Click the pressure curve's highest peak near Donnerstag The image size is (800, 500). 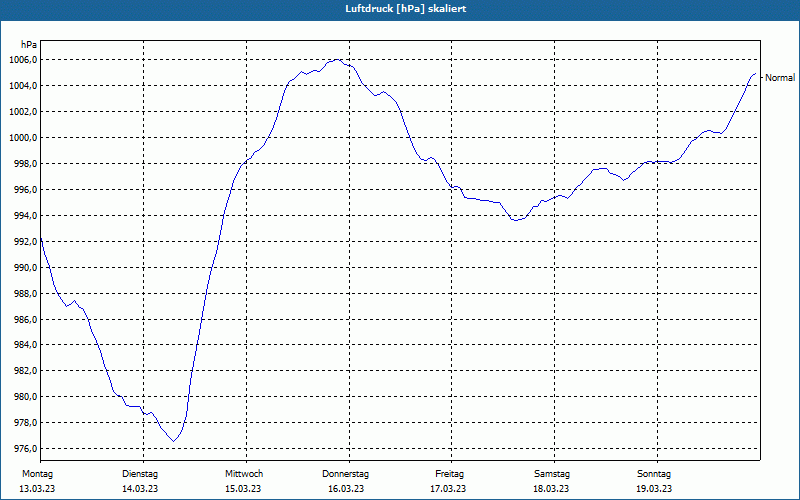(337, 60)
